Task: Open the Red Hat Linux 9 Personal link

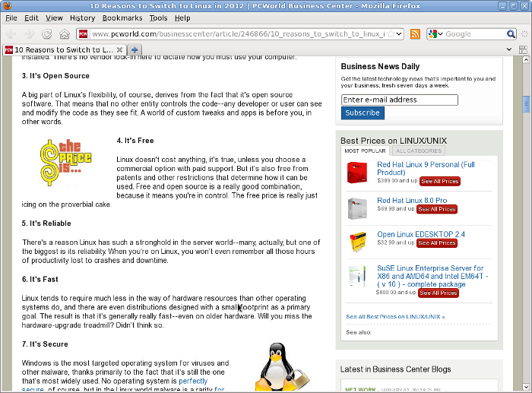Action: pos(426,168)
